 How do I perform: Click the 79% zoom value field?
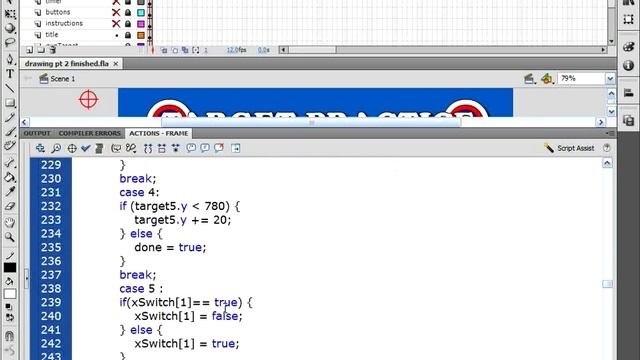(x=582, y=79)
